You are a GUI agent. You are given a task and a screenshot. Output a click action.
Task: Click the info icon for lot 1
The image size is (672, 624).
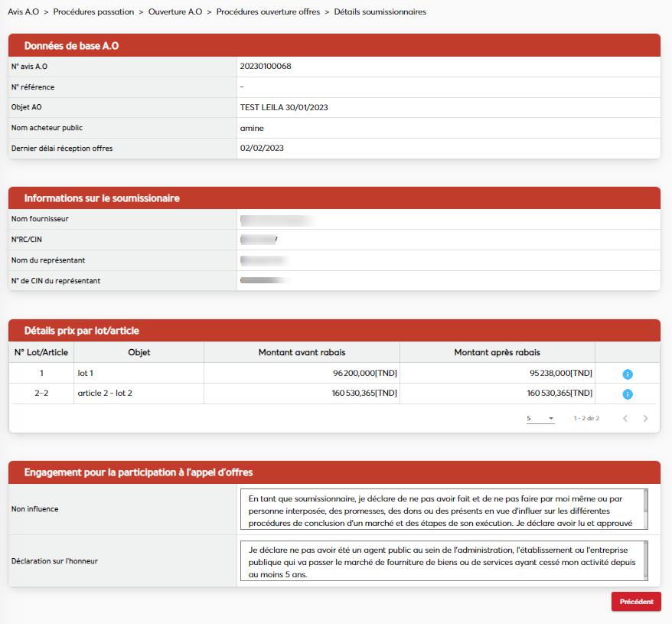pyautogui.click(x=627, y=374)
